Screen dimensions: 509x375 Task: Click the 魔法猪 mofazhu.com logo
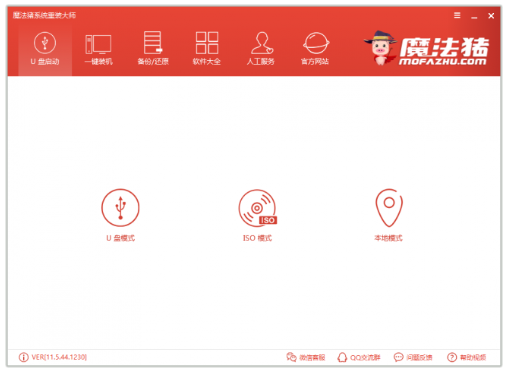(444, 51)
